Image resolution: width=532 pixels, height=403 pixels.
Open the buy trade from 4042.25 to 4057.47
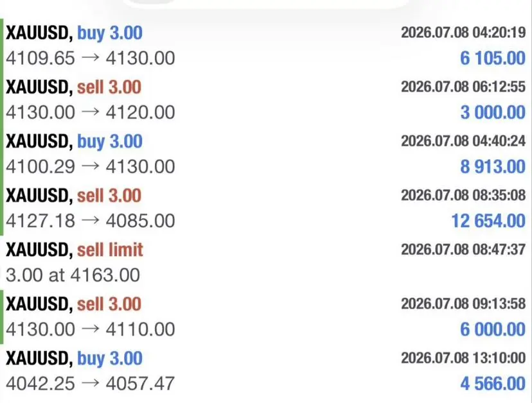266,371
